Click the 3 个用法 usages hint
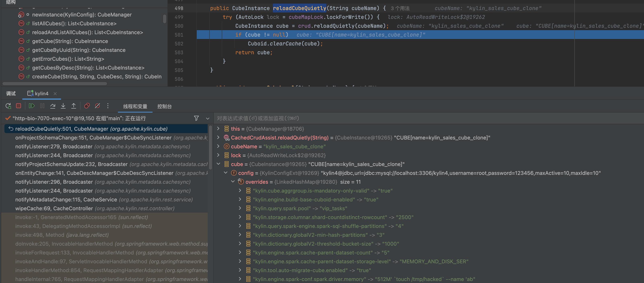Image resolution: width=644 pixels, height=283 pixels. [400, 8]
